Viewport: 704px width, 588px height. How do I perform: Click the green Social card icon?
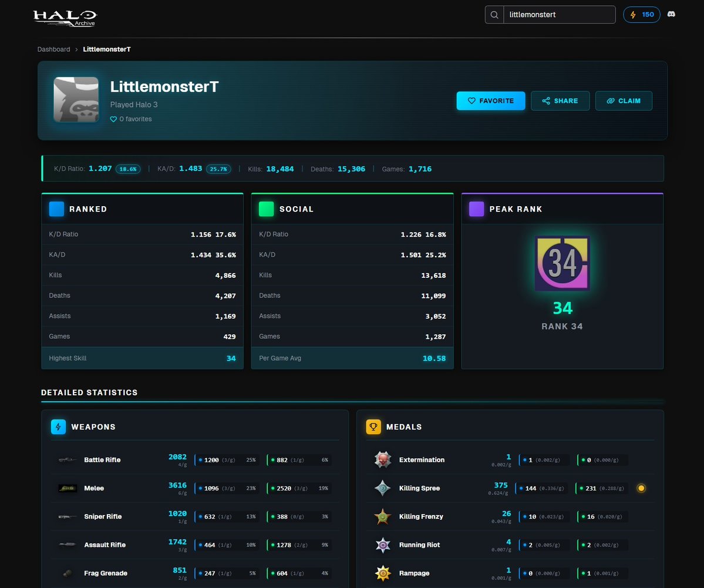[x=266, y=209]
